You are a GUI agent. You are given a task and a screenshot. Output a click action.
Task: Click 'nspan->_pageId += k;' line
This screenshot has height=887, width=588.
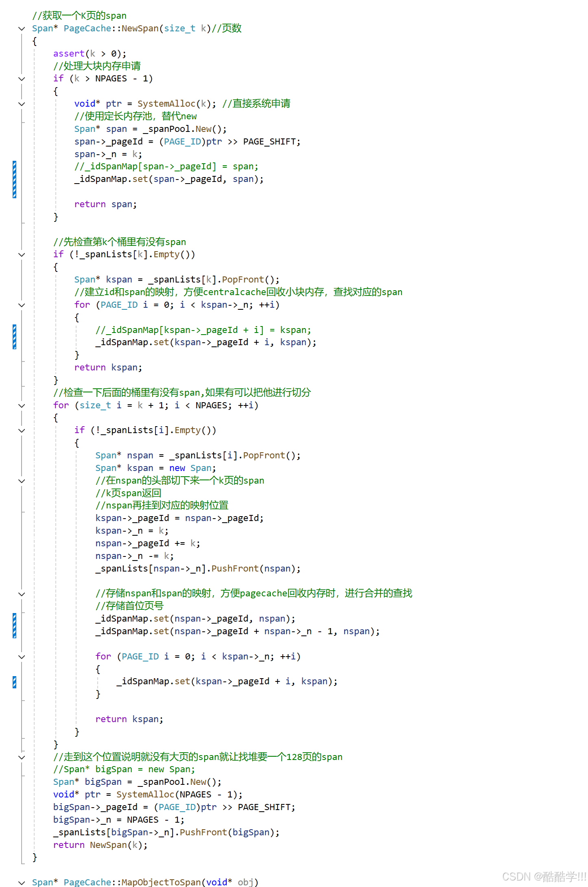click(148, 543)
